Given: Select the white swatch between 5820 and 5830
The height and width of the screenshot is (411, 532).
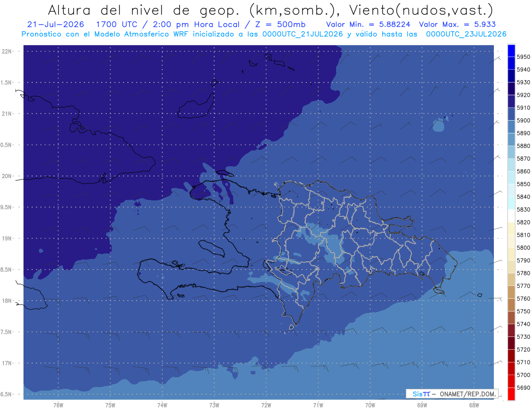Looking at the screenshot, I should point(511,216).
